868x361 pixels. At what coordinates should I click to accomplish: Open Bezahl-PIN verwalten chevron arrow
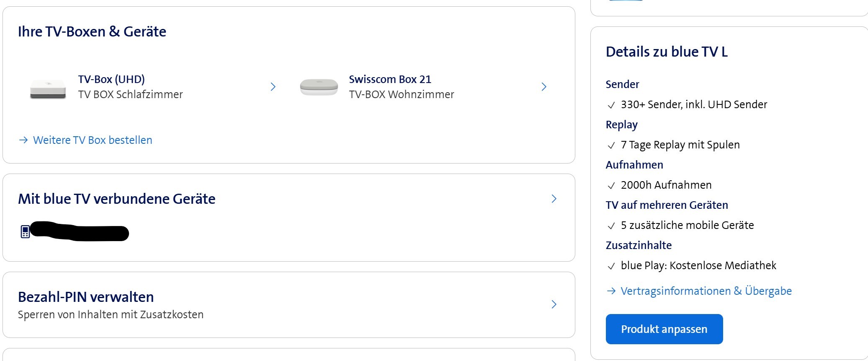pos(554,304)
